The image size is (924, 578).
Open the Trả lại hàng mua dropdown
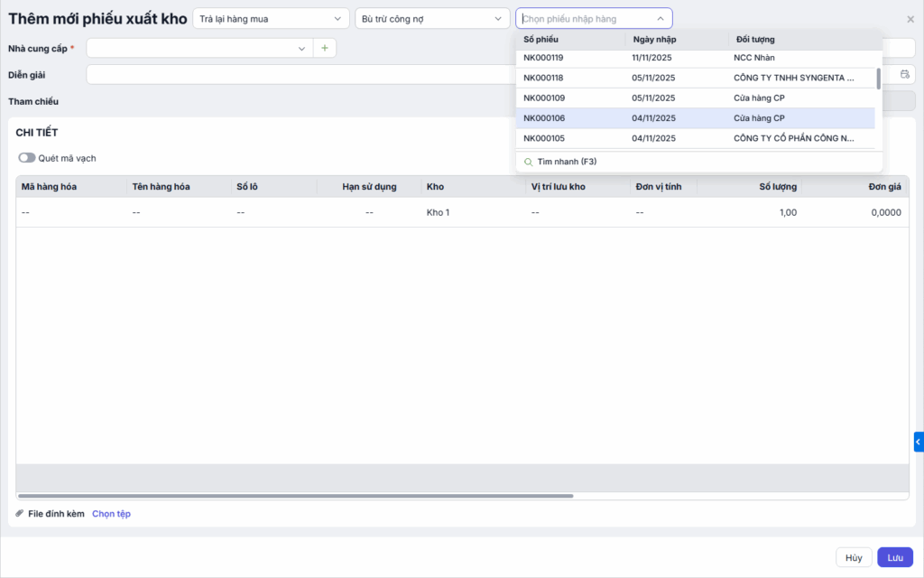[271, 18]
